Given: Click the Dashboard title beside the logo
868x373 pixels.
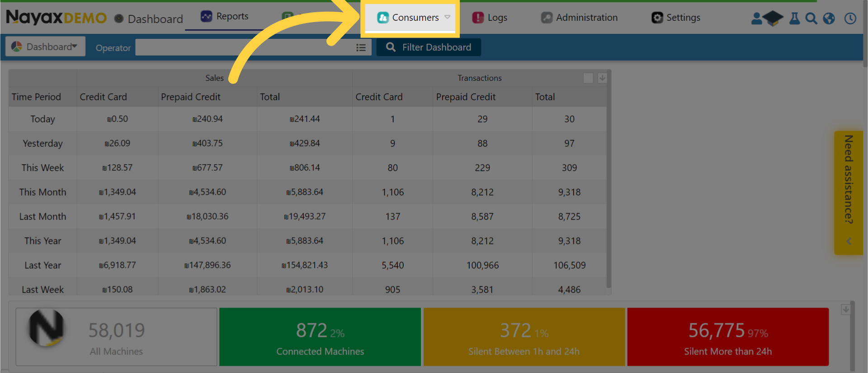Looking at the screenshot, I should [155, 19].
